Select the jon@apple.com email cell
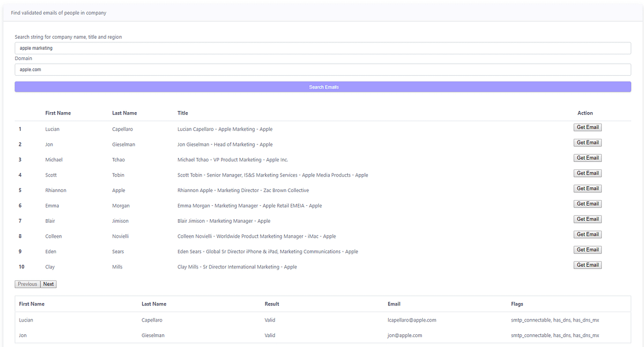This screenshot has width=644, height=347. [x=404, y=335]
